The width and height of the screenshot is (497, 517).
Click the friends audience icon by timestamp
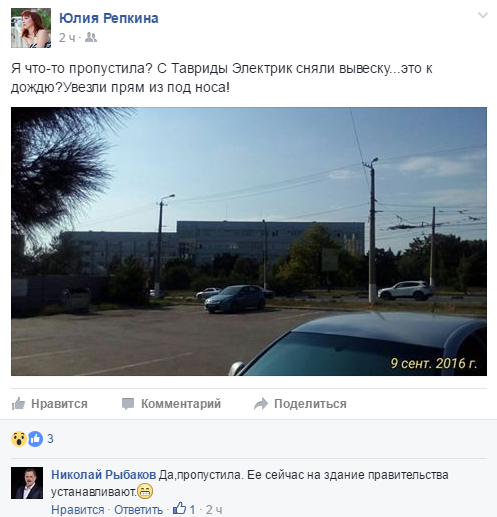(91, 37)
